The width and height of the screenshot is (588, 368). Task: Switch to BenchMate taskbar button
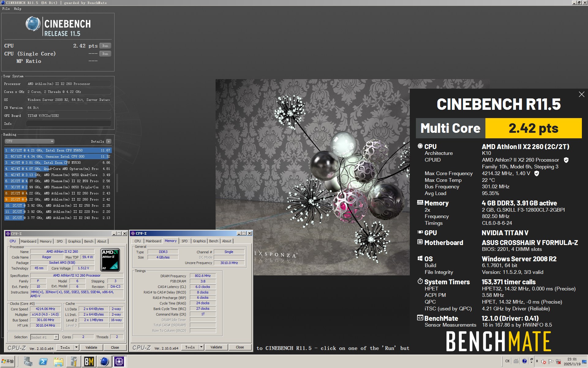(89, 362)
